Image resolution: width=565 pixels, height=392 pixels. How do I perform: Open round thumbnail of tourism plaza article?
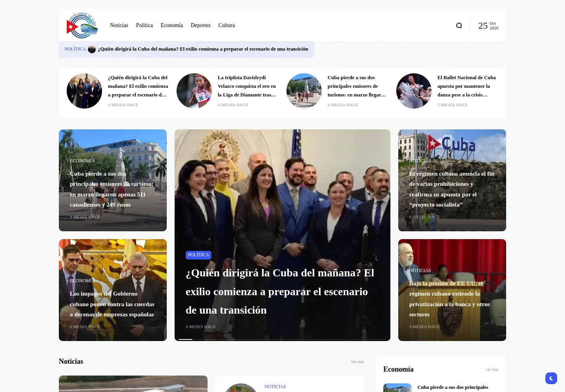click(x=304, y=91)
